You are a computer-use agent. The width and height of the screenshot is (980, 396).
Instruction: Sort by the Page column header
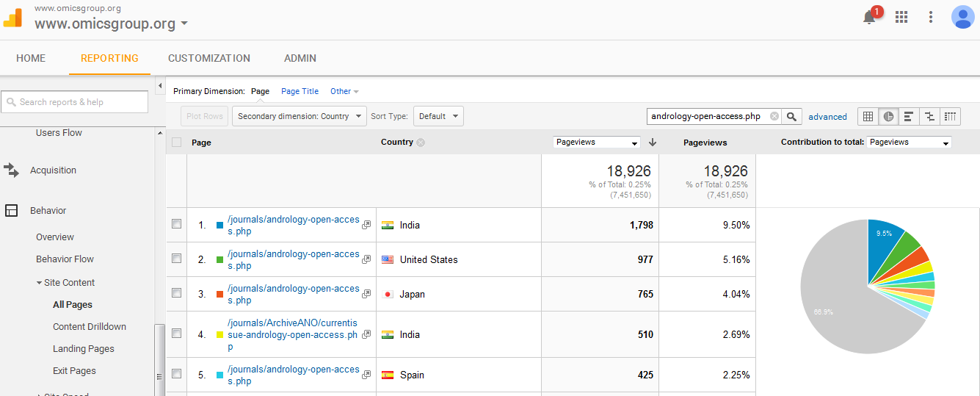(201, 143)
